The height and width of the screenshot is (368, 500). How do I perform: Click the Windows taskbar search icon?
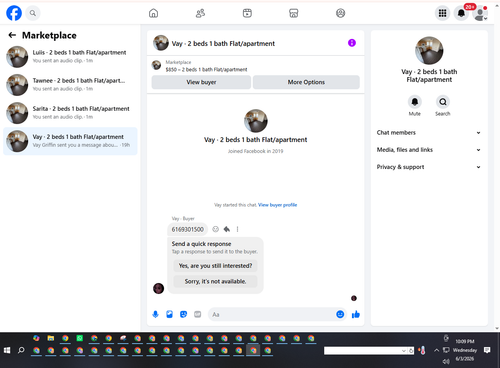pyautogui.click(x=21, y=350)
